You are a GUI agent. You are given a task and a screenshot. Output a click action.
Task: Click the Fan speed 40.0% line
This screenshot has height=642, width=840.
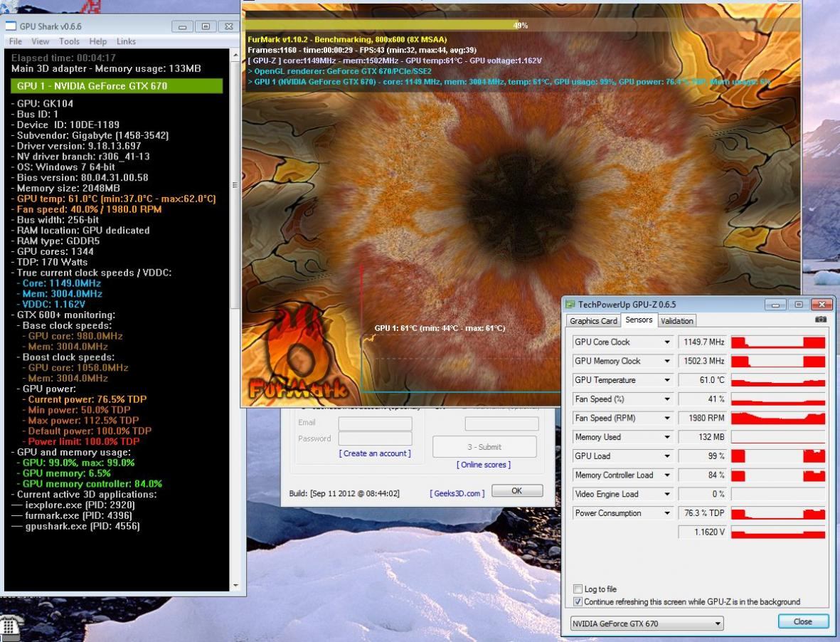pos(86,209)
